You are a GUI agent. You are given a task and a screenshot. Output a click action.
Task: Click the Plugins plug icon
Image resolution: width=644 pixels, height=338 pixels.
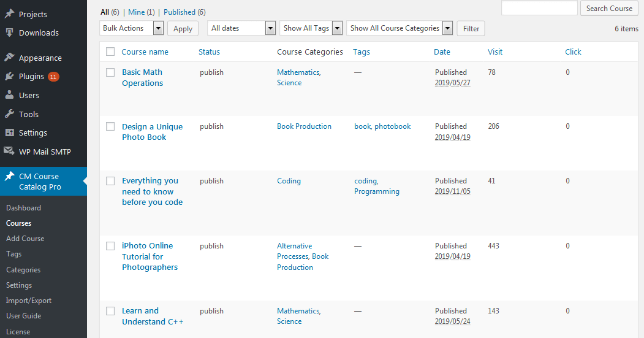pyautogui.click(x=9, y=77)
